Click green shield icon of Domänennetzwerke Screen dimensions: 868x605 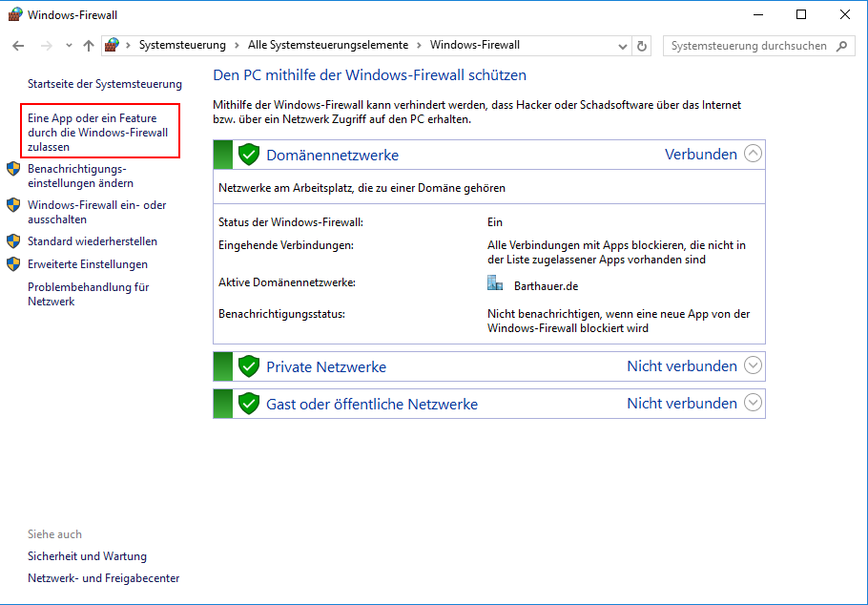click(249, 155)
